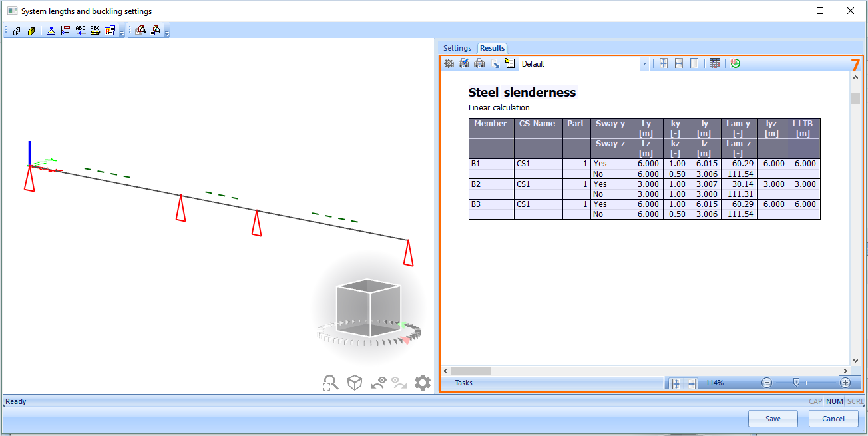Screen dimensions: 868x436
Task: Select the Results tab
Action: pos(493,48)
